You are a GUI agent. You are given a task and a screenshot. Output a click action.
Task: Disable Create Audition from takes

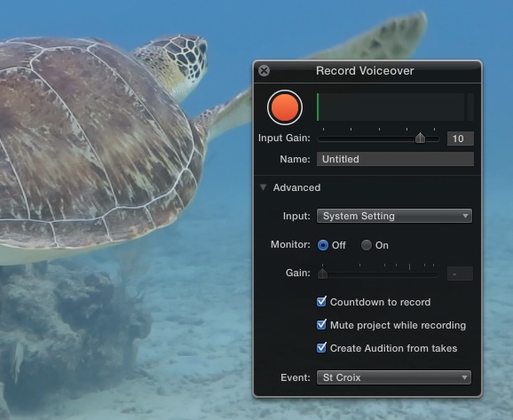tap(321, 348)
